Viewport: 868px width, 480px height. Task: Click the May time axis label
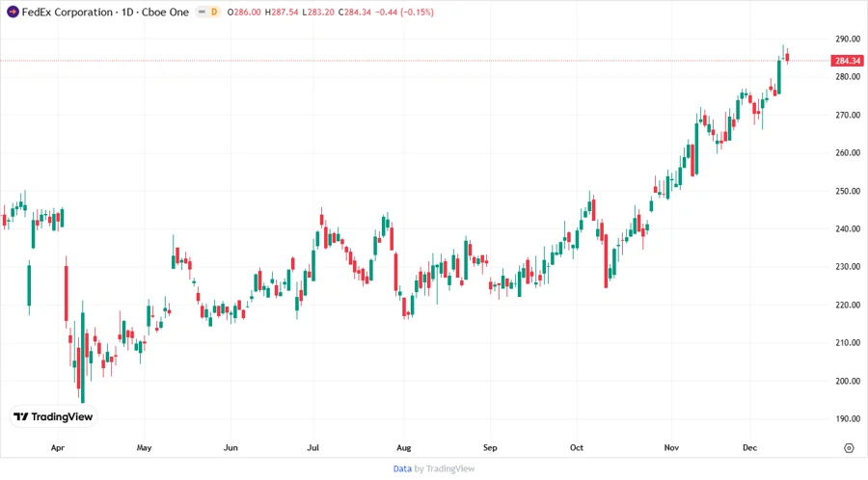[144, 448]
